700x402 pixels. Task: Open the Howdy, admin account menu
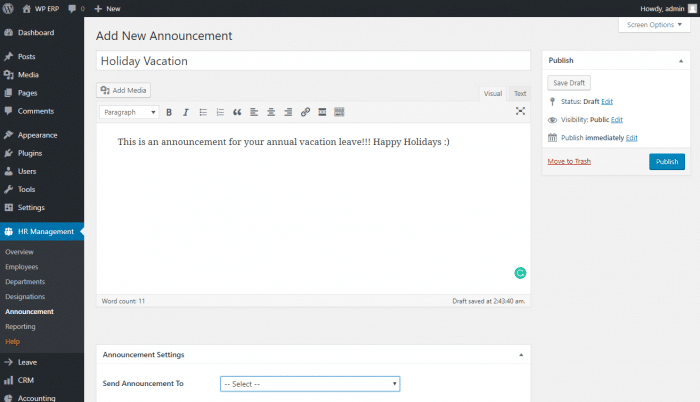pos(668,8)
